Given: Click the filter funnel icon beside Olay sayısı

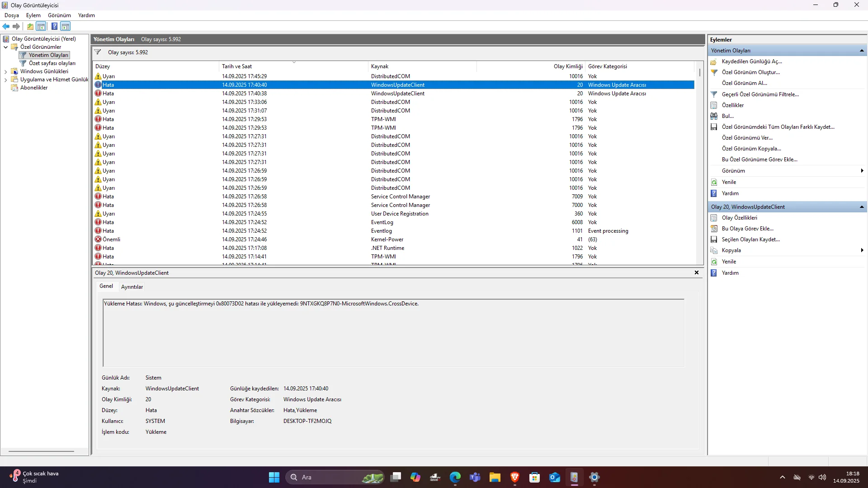Looking at the screenshot, I should [98, 52].
